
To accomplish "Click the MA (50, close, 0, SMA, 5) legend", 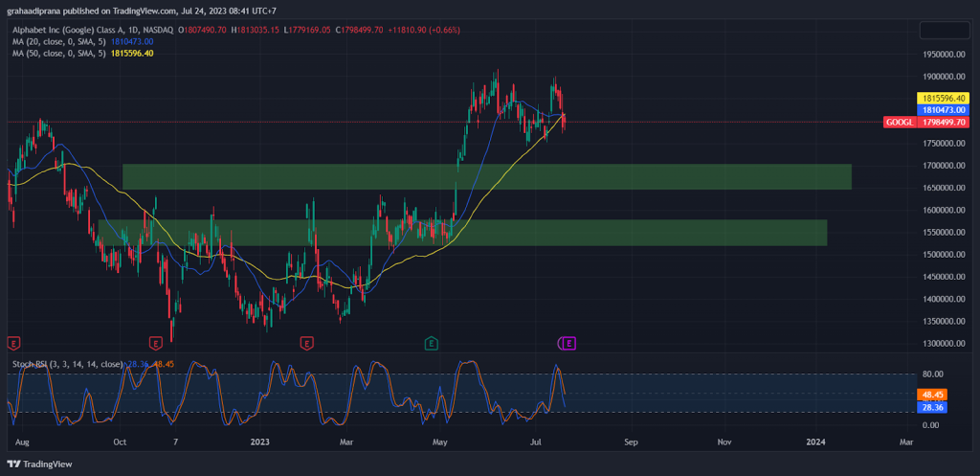I will (x=59, y=54).
